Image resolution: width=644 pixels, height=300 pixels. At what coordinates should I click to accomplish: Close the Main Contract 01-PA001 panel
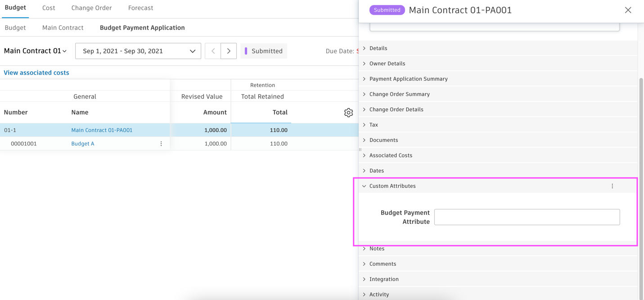(x=628, y=10)
